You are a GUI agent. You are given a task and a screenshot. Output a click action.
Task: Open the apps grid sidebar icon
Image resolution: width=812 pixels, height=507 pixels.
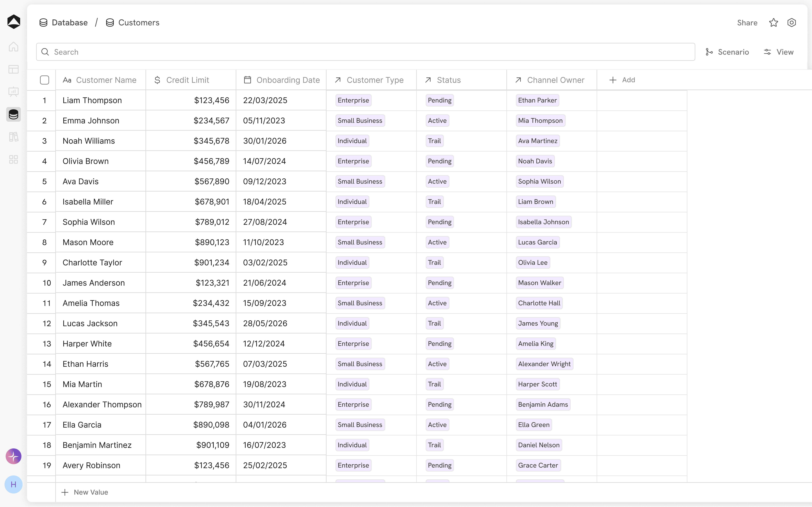tap(13, 159)
